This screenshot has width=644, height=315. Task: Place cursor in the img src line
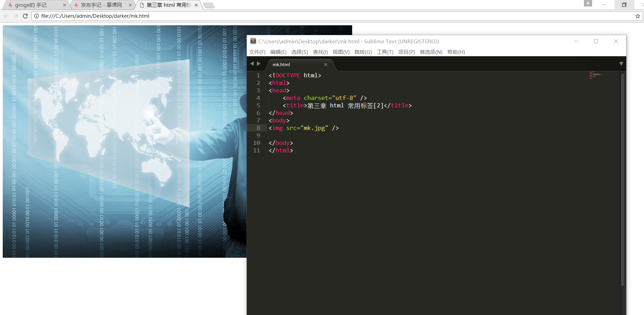pyautogui.click(x=304, y=128)
